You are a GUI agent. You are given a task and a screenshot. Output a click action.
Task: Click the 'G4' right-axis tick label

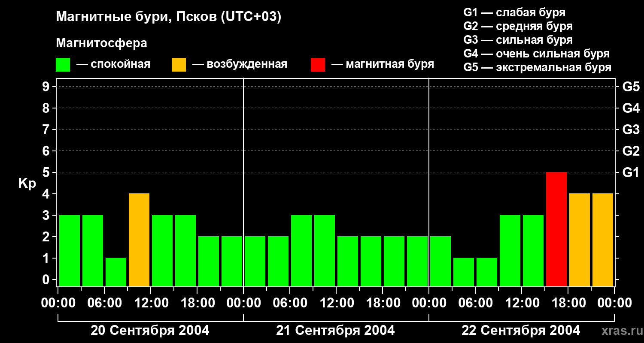(x=631, y=108)
